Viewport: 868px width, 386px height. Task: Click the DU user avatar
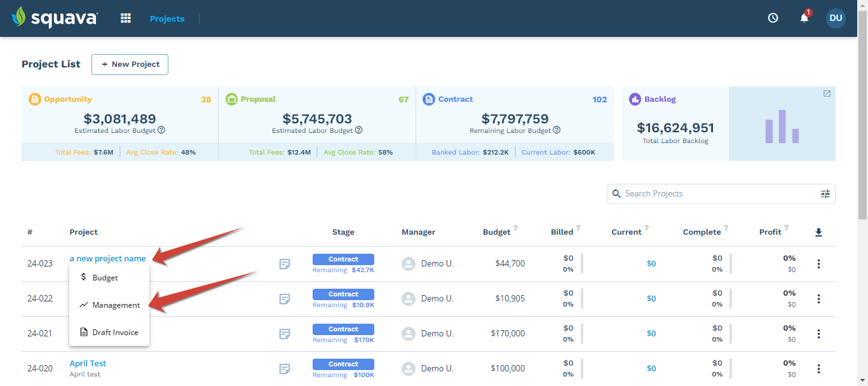tap(836, 18)
